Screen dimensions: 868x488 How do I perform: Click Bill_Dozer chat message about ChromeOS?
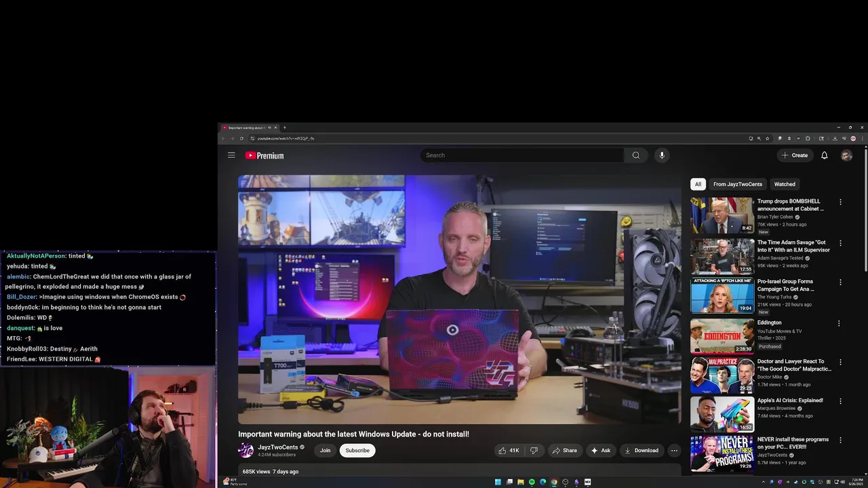[96, 297]
